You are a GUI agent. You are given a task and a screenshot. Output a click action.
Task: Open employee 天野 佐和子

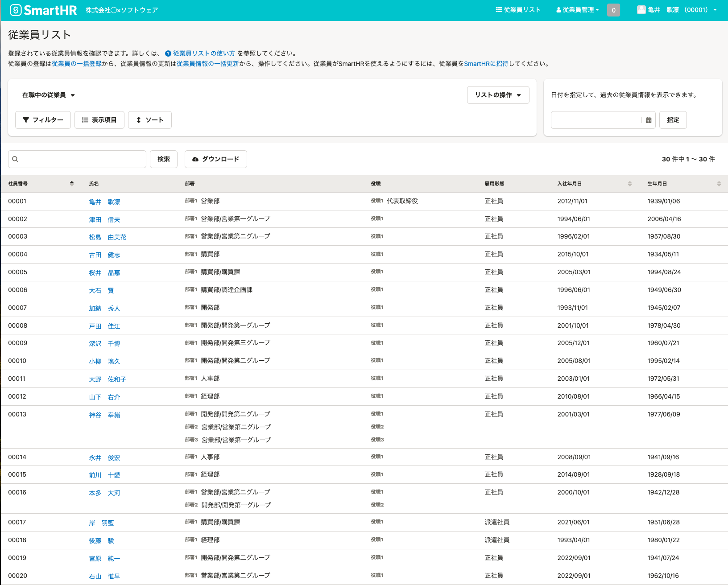[108, 379]
